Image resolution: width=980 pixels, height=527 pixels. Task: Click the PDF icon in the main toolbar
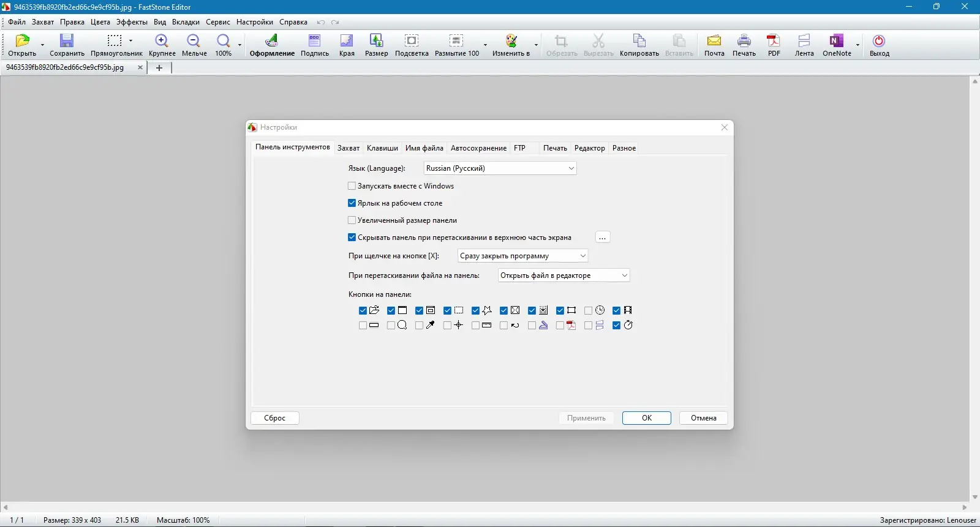point(774,40)
